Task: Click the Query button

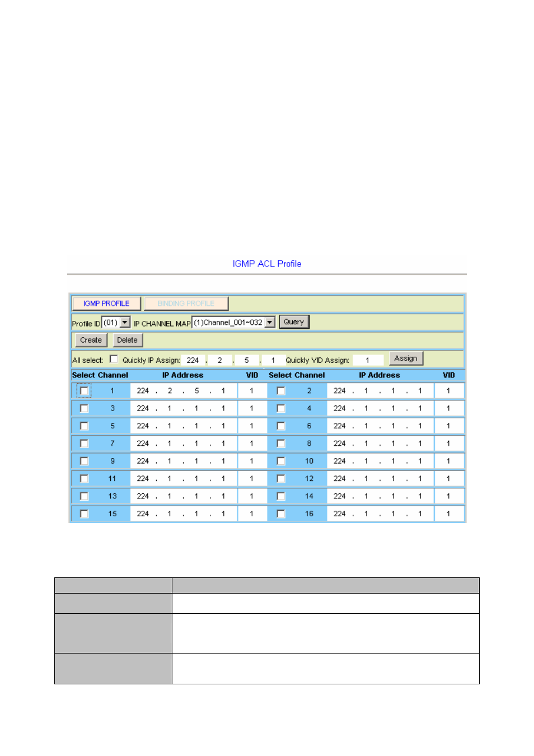Action: tap(294, 322)
